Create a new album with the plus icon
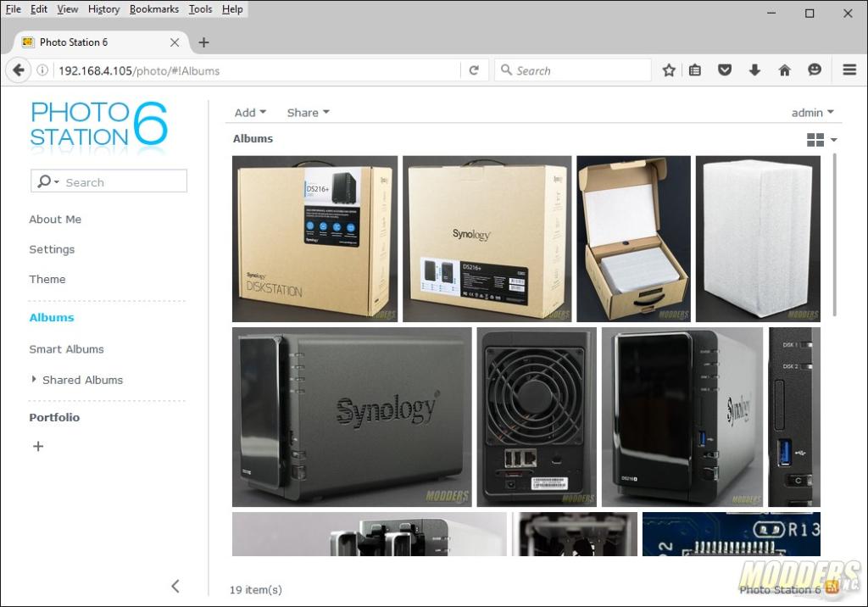This screenshot has width=868, height=607. tap(37, 446)
